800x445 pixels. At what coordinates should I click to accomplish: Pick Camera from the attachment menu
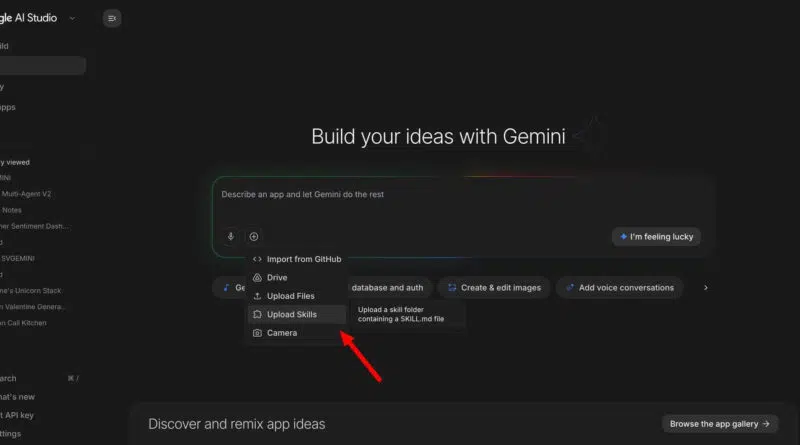tap(297, 333)
